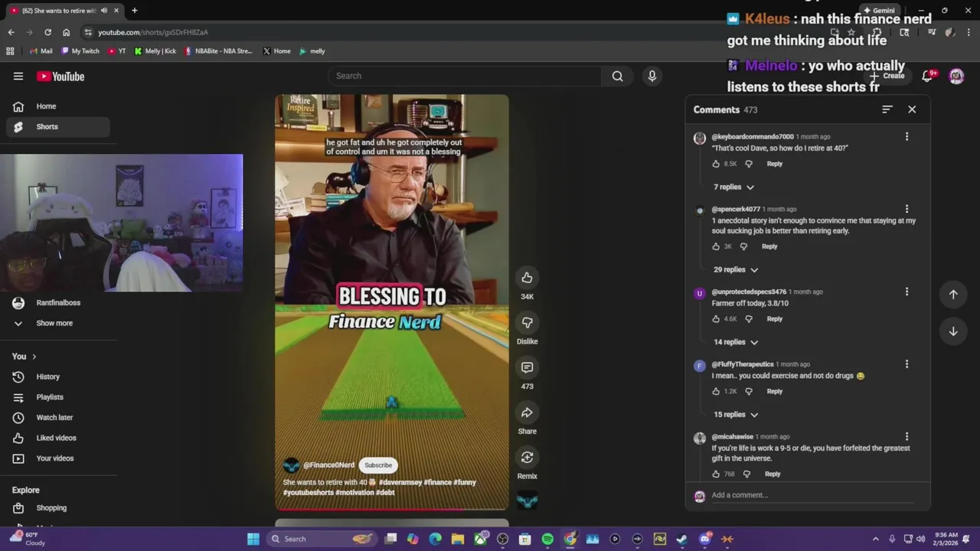Viewport: 980px width, 551px height.
Task: Expand the 7 replies thread
Action: click(x=733, y=187)
